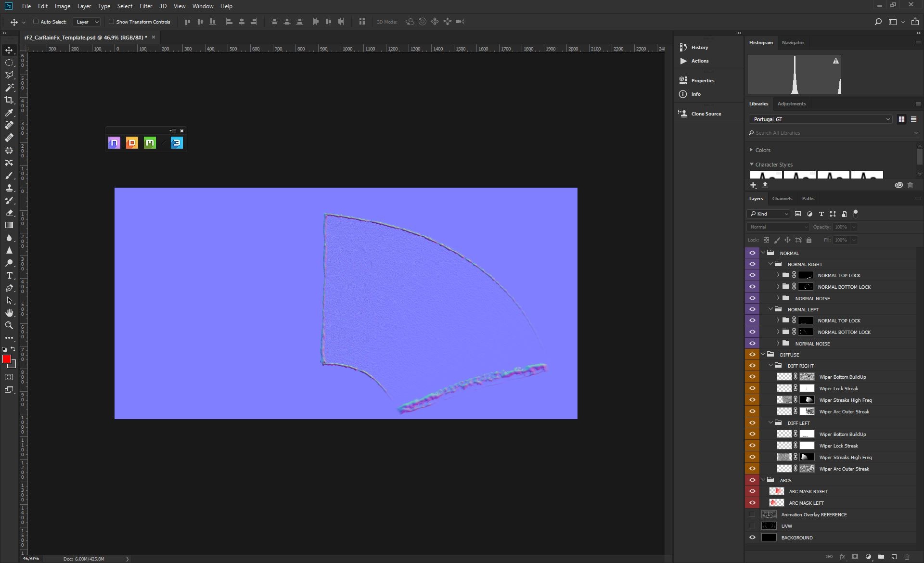Screen dimensions: 924x563
Task: Select the Clone Stamp tool
Action: (9, 188)
